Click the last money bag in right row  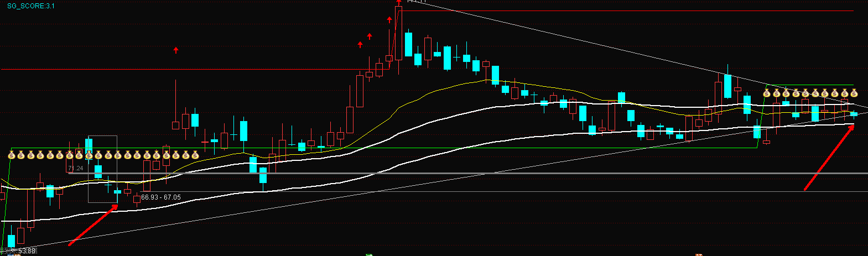(x=854, y=92)
